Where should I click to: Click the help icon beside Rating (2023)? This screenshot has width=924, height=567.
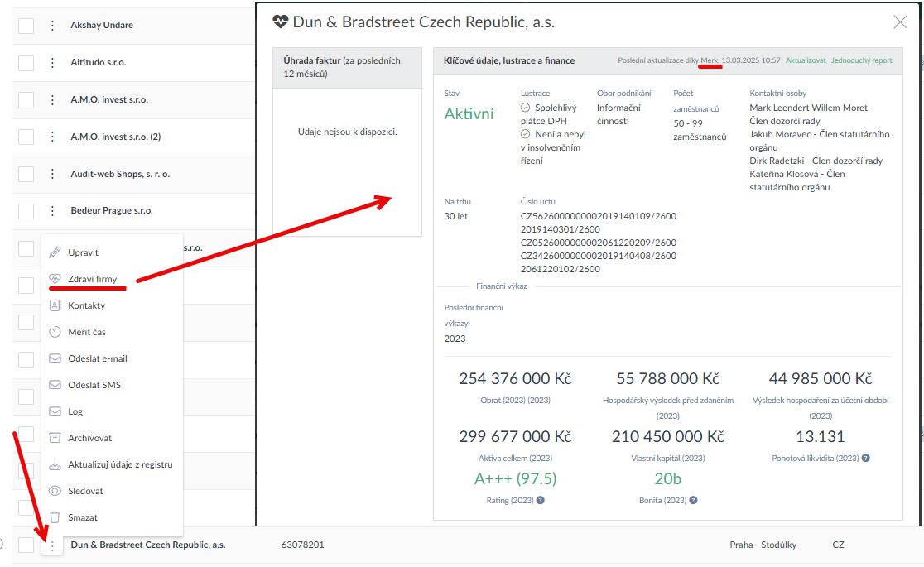(x=540, y=500)
